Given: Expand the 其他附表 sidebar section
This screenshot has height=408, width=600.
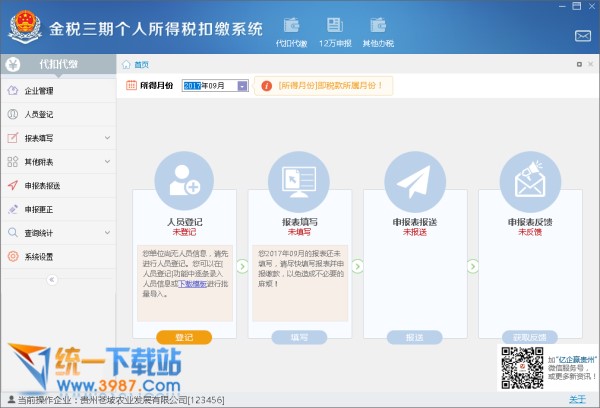Looking at the screenshot, I should [x=107, y=161].
